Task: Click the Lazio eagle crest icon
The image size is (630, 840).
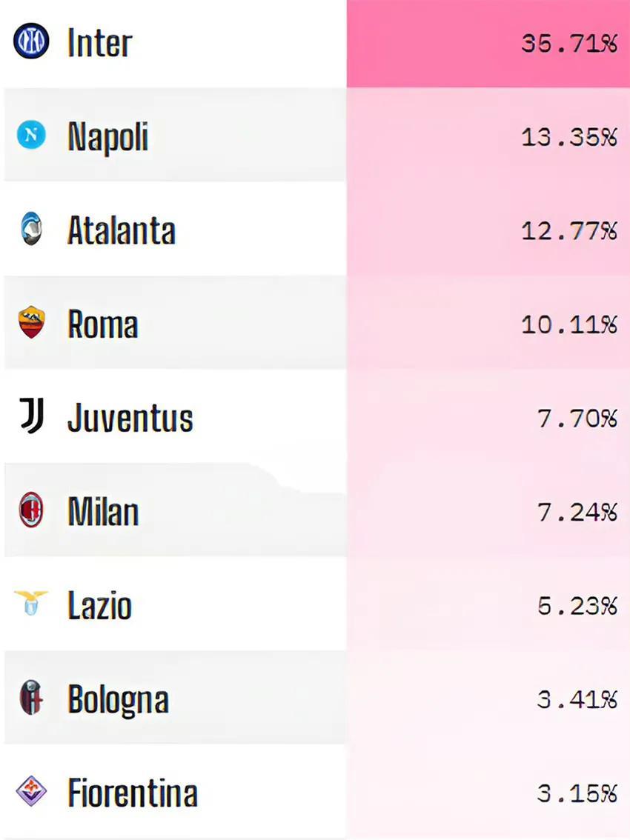Action: pyautogui.click(x=31, y=604)
